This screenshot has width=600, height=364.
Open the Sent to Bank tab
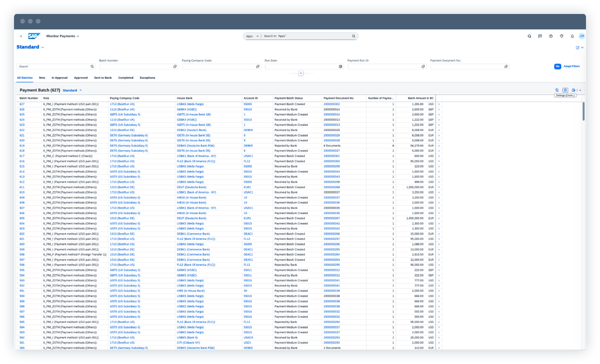pos(103,77)
